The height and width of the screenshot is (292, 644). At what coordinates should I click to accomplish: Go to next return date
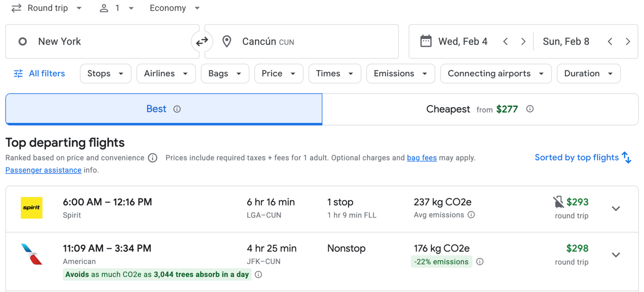pyautogui.click(x=628, y=41)
